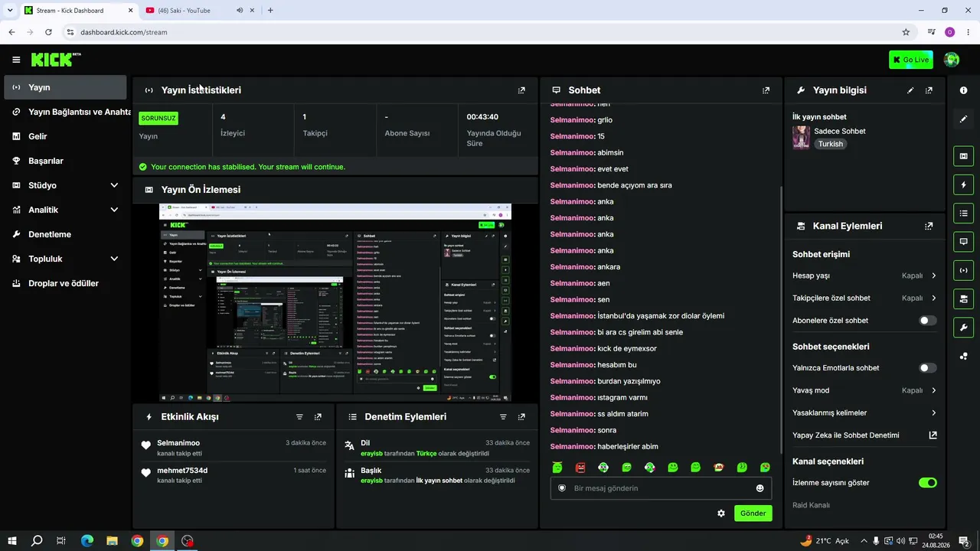The height and width of the screenshot is (551, 980).
Task: Open Takipçilere özel sohbet options chevron
Action: click(x=933, y=298)
